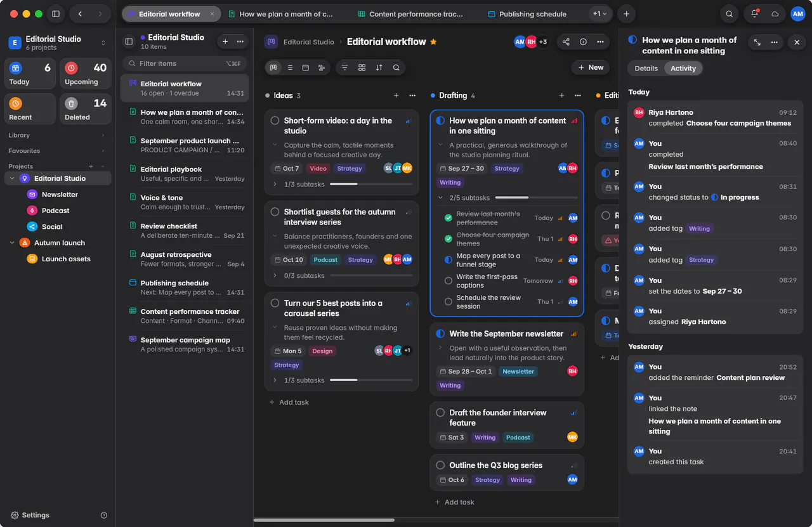
Task: Open the group-by grid icon
Action: [x=362, y=67]
